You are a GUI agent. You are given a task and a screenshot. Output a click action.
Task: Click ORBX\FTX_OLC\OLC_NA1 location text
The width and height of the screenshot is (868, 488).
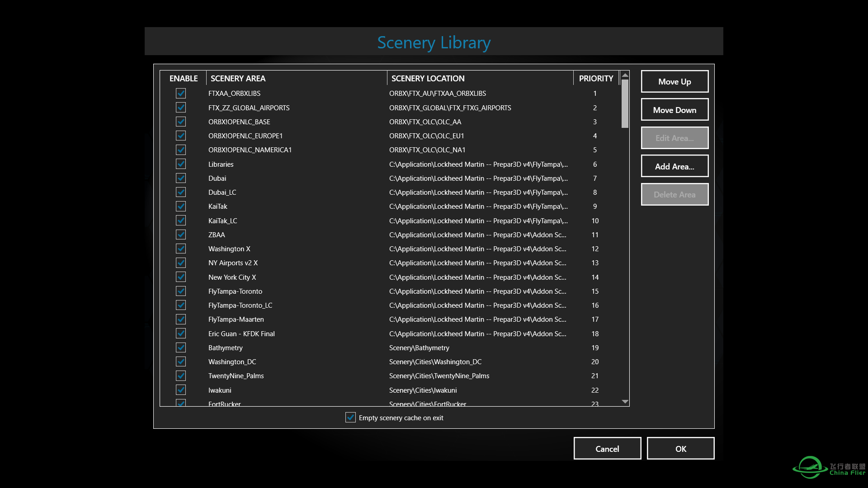coord(427,150)
